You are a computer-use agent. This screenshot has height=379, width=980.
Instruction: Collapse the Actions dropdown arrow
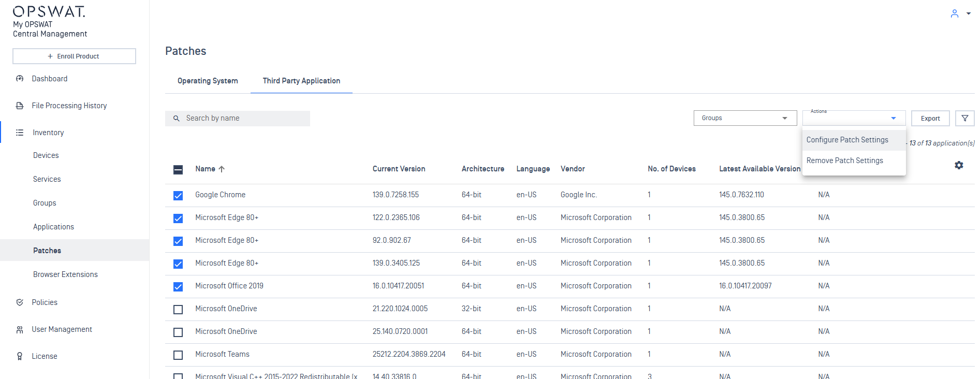tap(893, 118)
